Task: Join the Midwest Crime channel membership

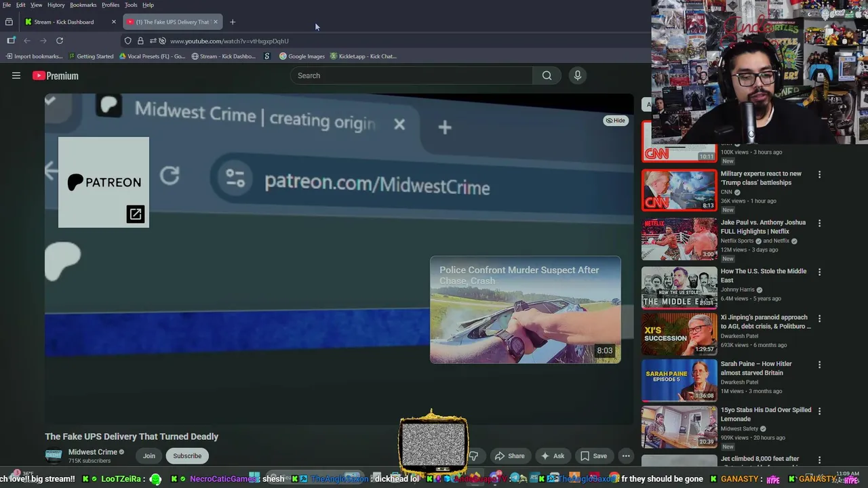Action: [x=149, y=456]
